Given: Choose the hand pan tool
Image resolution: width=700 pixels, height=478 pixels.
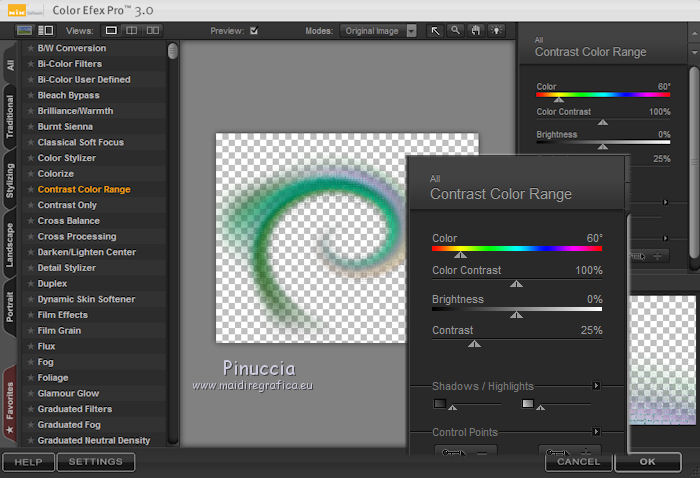Looking at the screenshot, I should 476,30.
